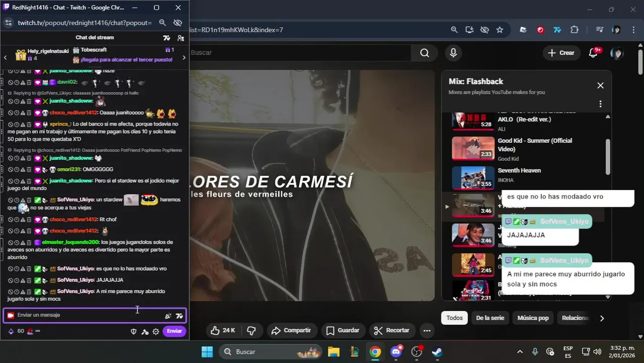This screenshot has width=644, height=363.
Task: Open the 7TV emote picker in chat input
Action: coord(179,316)
